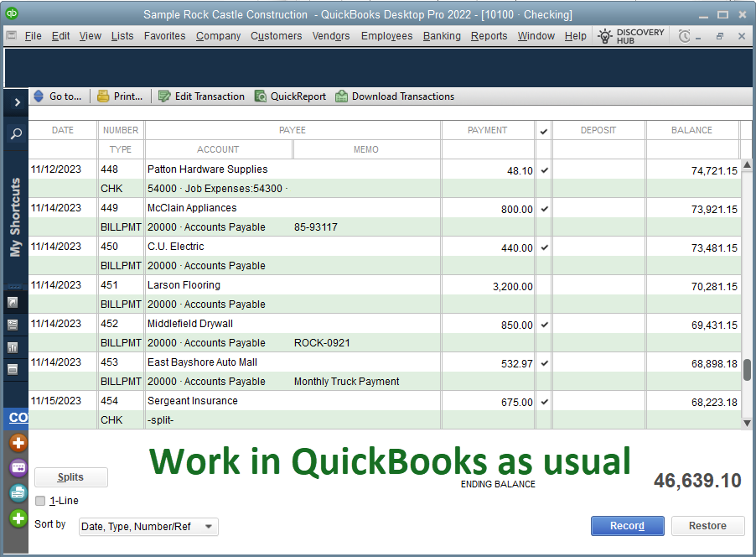Screen dimensions: 756x557
Task: Click the Splits button
Action: coord(70,477)
